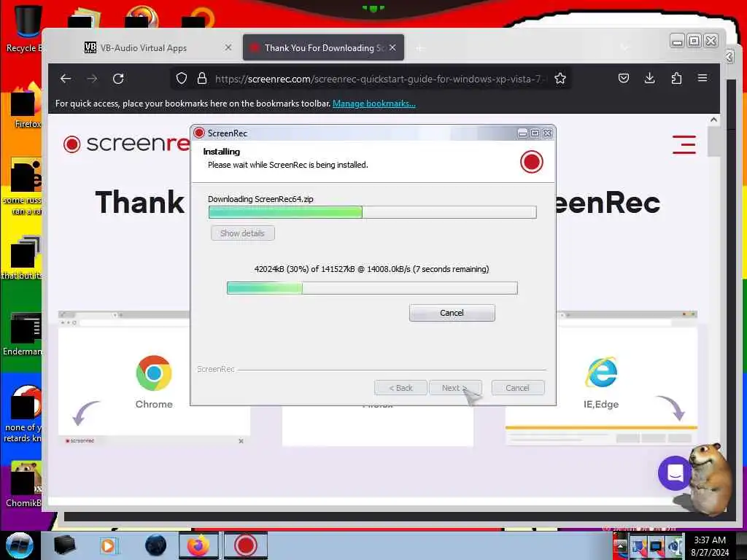Viewport: 747px width, 560px height.
Task: Select the ChomikBox desktop icon
Action: point(24,484)
